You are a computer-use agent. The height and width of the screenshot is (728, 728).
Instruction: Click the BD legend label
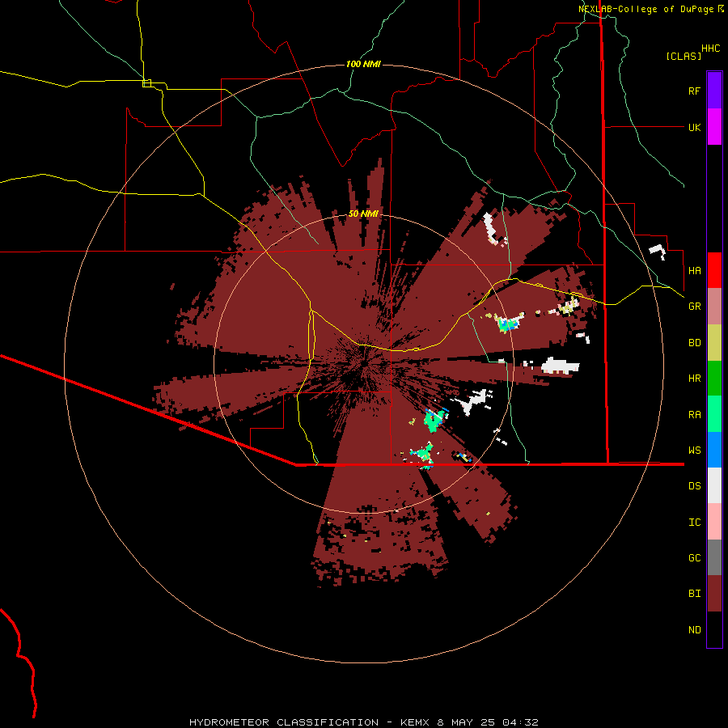tap(694, 343)
